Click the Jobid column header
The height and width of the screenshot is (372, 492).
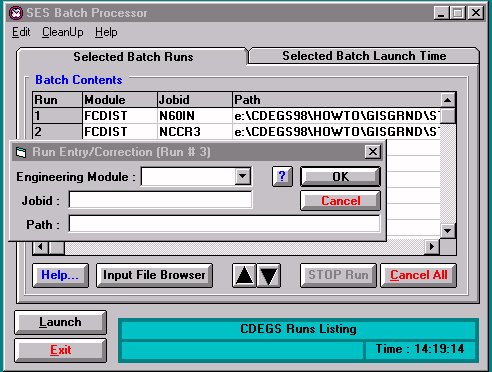pos(195,100)
